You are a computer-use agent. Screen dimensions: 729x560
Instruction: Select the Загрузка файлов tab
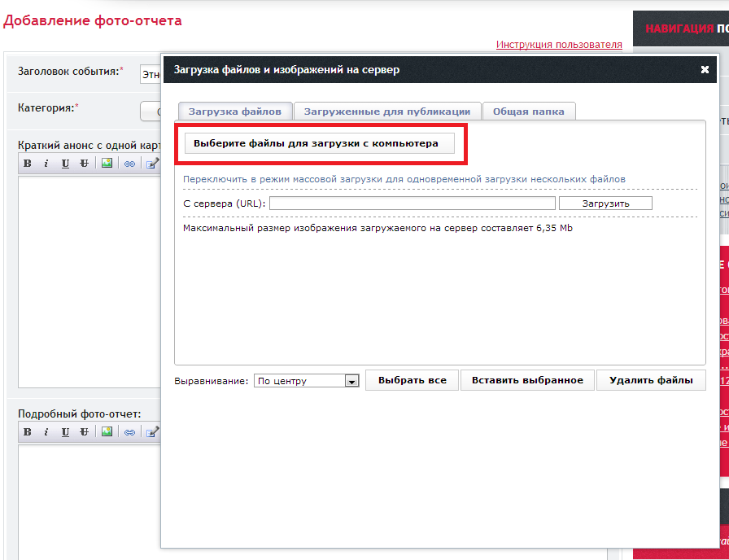[x=234, y=112]
